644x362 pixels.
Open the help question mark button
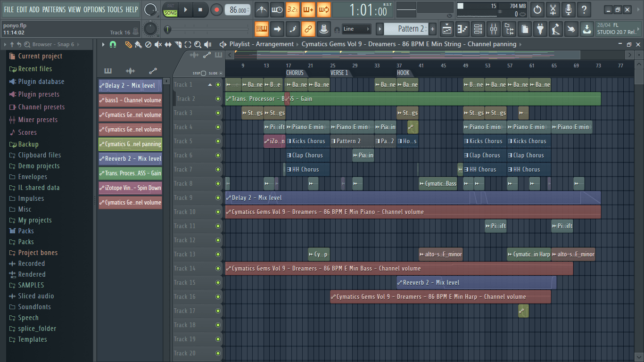(584, 9)
